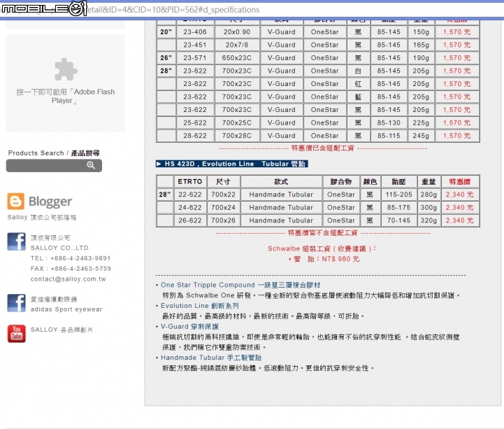Open adidas Sport eyewear Facebook icon

coord(16,303)
